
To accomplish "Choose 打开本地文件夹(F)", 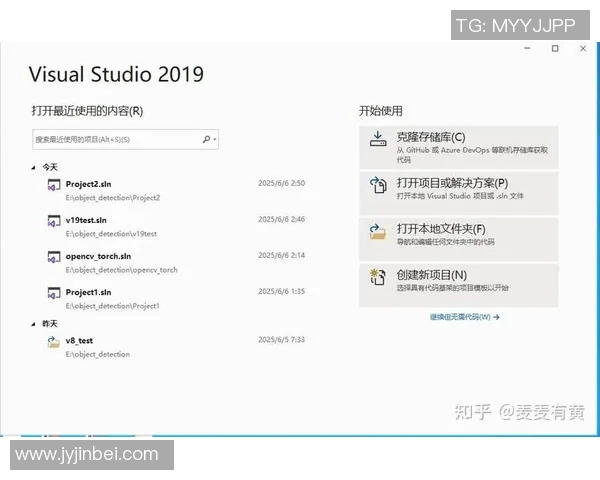I will tap(458, 239).
